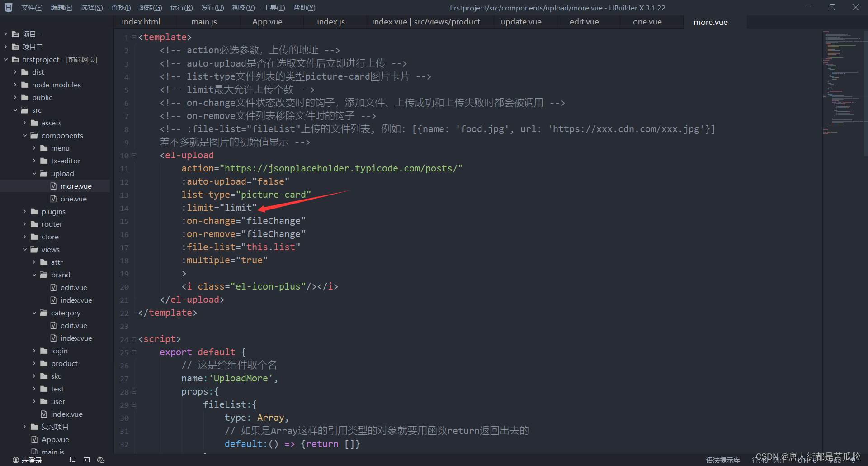
Task: Click the router folder icon
Action: tap(34, 224)
